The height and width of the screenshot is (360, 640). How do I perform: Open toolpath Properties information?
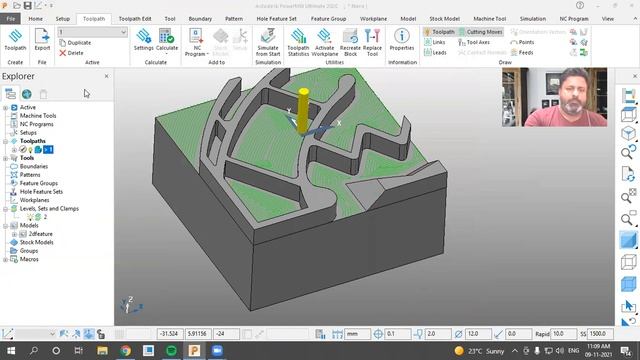(x=402, y=40)
